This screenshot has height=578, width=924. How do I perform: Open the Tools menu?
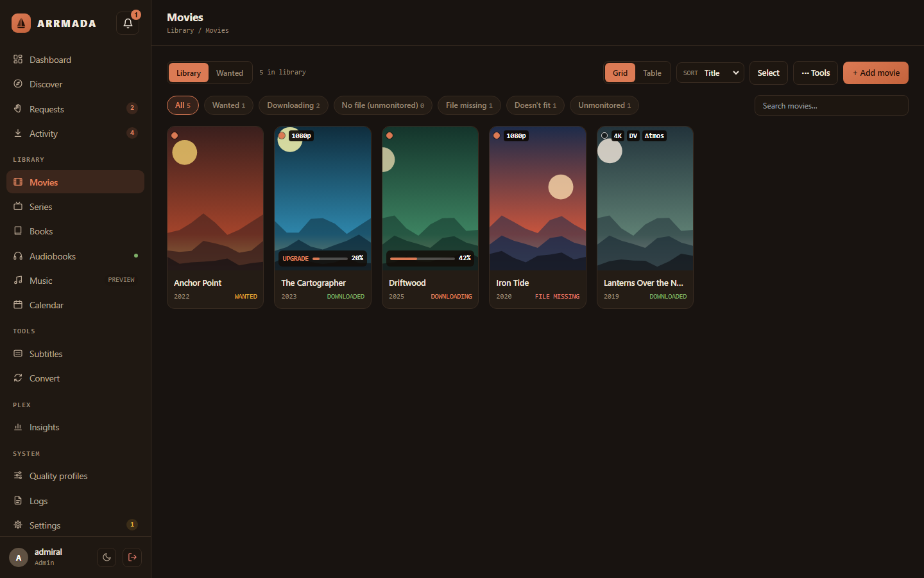(816, 73)
